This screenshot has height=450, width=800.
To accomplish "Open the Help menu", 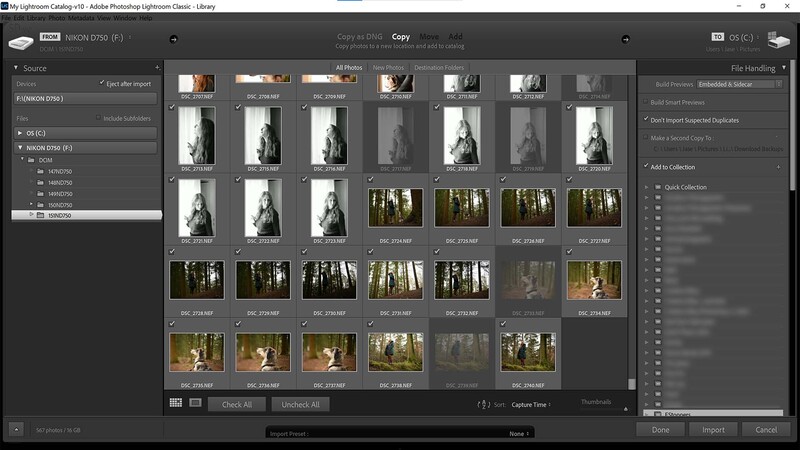I will coord(146,18).
